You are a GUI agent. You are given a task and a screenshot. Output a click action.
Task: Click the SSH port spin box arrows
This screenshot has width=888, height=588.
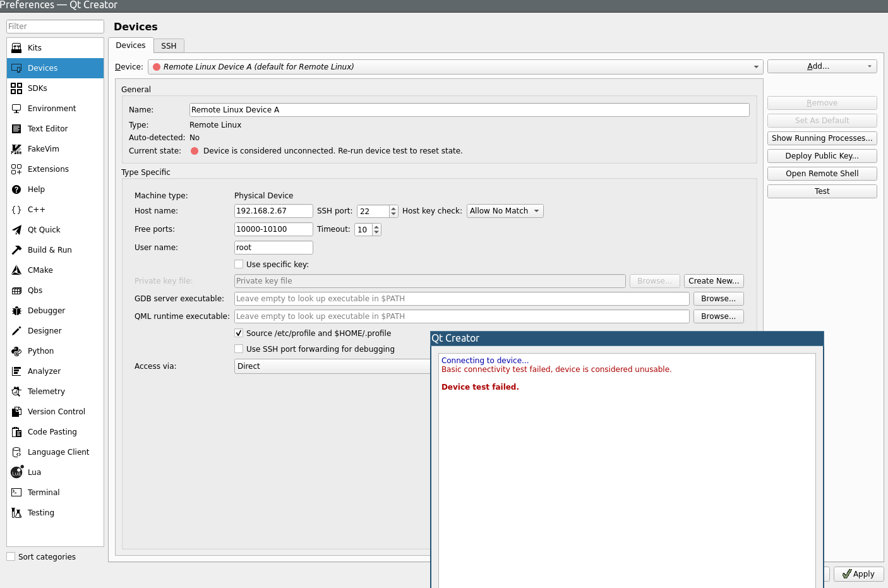point(393,211)
